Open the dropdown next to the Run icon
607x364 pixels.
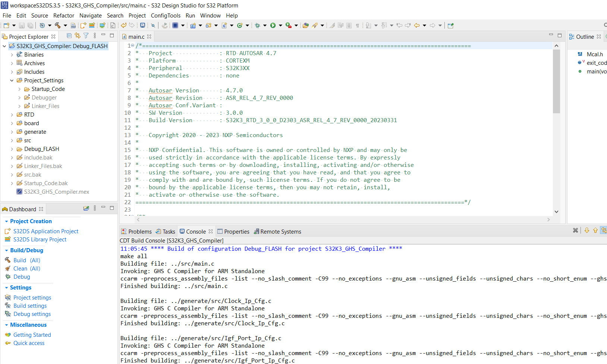coord(281,25)
